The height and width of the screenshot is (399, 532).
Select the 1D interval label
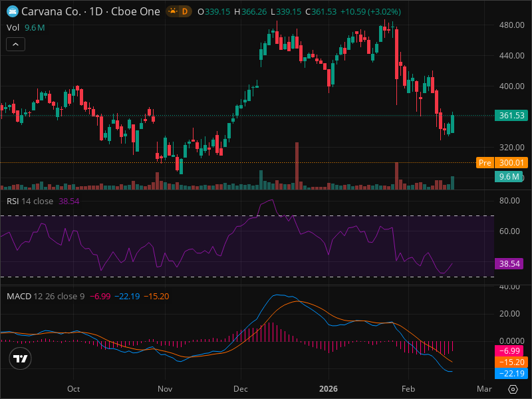tap(96, 11)
